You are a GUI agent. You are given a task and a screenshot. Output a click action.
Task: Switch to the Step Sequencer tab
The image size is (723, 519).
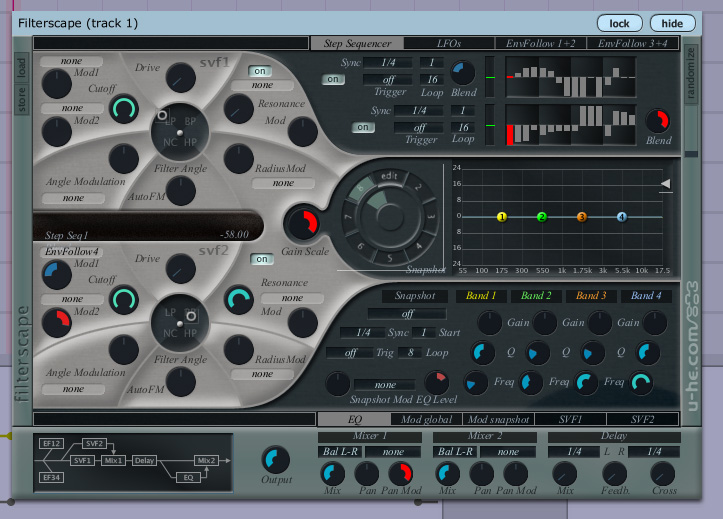coord(357,43)
